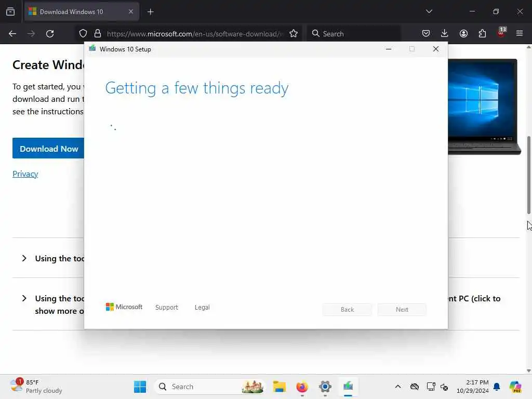Click the Support link in Setup
The width and height of the screenshot is (532, 399).
(x=167, y=307)
